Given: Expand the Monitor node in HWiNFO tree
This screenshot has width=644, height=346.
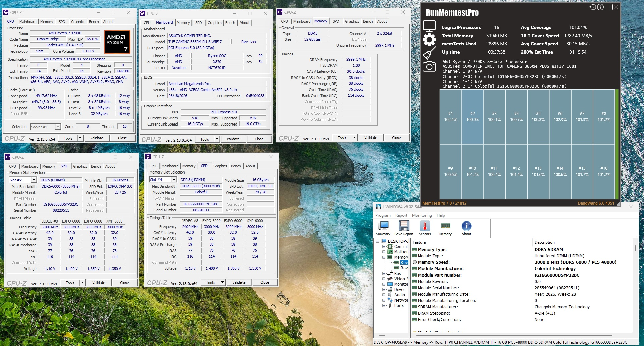Looking at the screenshot, I should click(384, 284).
